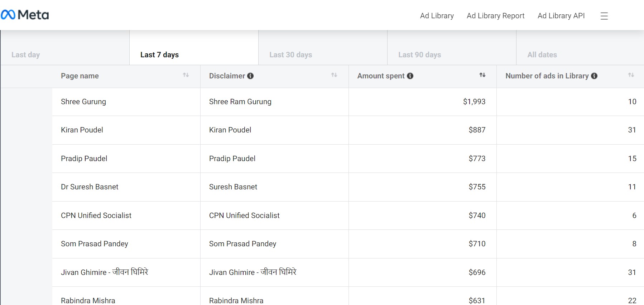Image resolution: width=644 pixels, height=305 pixels.
Task: Select page name CPN Unified Socialist
Action: point(96,216)
